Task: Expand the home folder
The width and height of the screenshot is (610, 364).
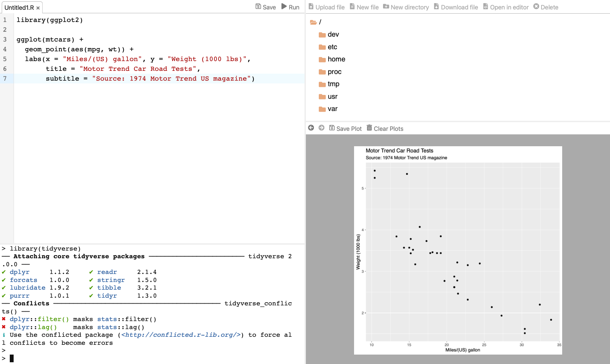Action: click(x=336, y=59)
